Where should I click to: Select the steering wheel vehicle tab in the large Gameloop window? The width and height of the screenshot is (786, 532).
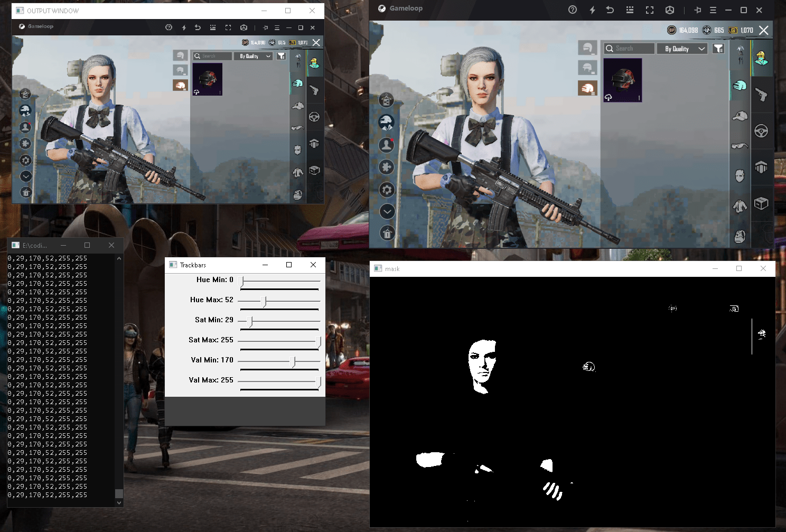click(761, 130)
